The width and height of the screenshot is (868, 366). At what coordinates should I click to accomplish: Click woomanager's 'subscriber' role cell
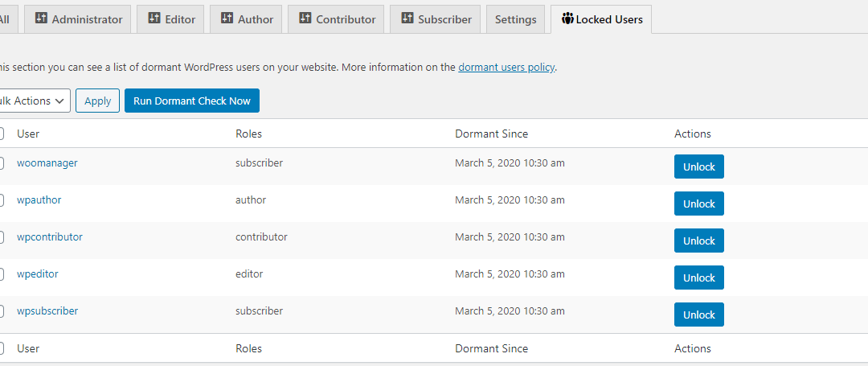pyautogui.click(x=259, y=162)
